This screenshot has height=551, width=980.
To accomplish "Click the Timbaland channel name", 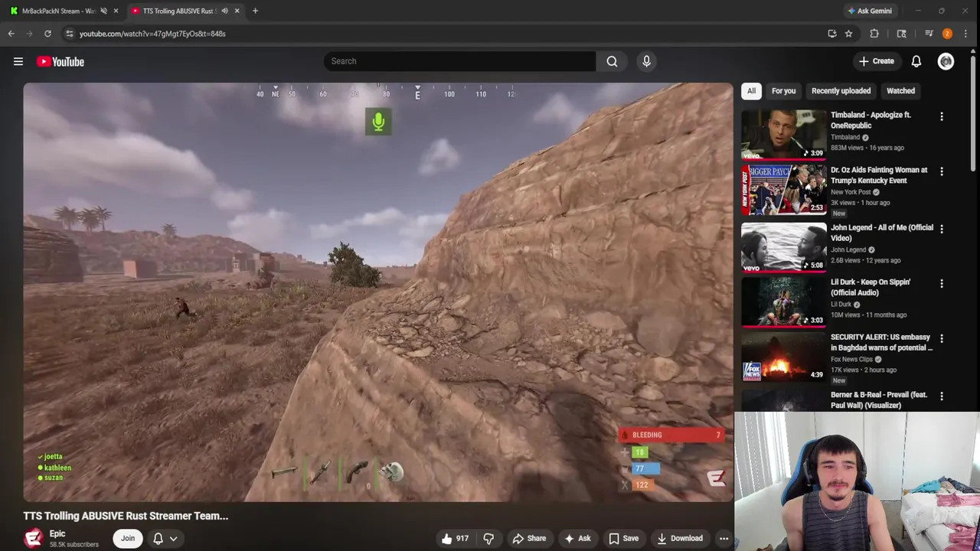I will (845, 137).
